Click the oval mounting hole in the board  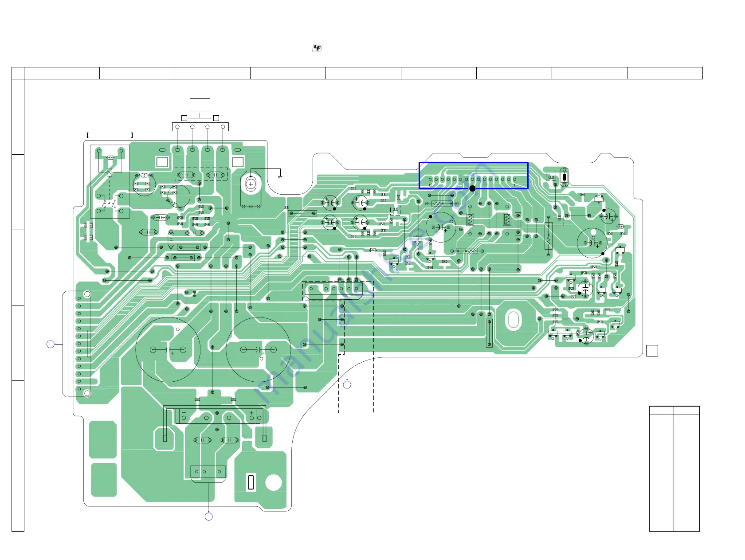[513, 319]
